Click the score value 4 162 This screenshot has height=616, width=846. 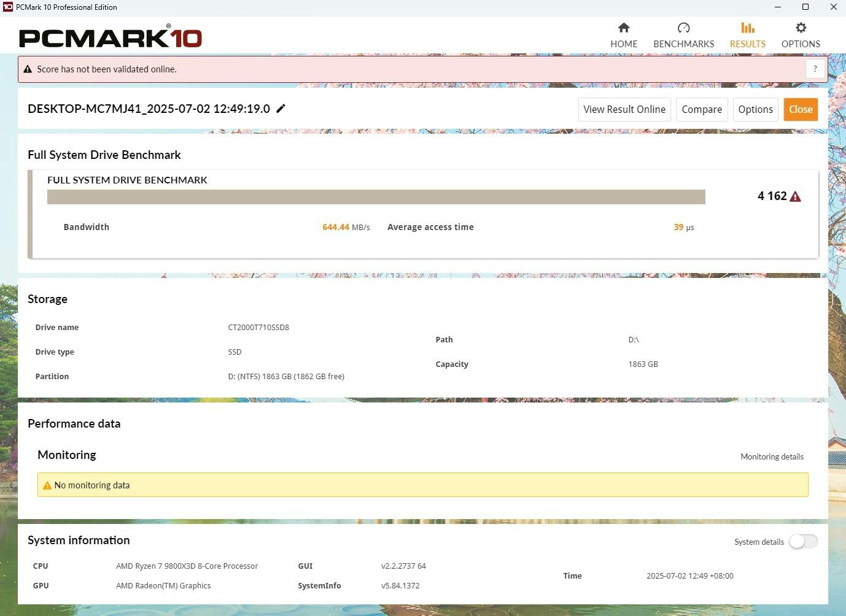(x=772, y=196)
